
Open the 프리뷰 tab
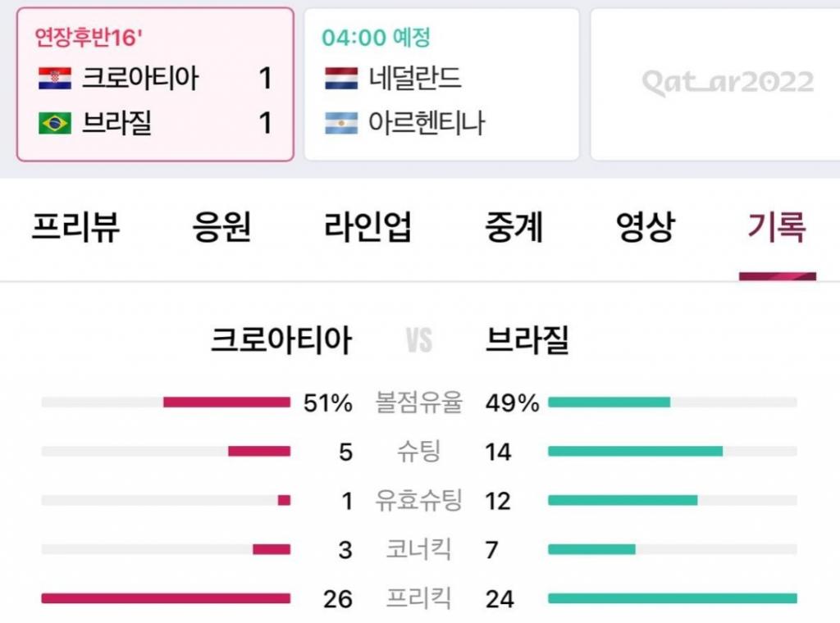(75, 226)
